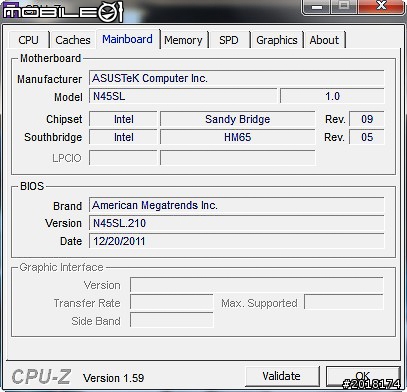Click the Southbridge Rev. 05 field
407x392 pixels.
pyautogui.click(x=367, y=137)
